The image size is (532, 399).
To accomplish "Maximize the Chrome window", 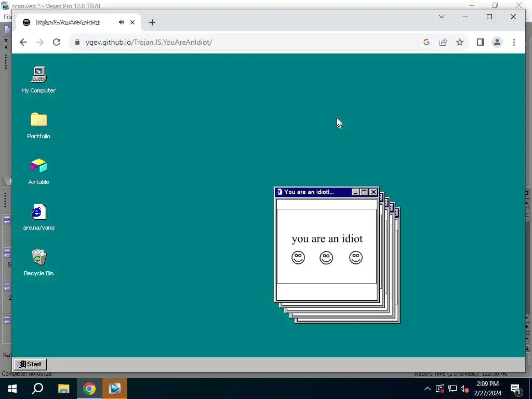I will 489,17.
